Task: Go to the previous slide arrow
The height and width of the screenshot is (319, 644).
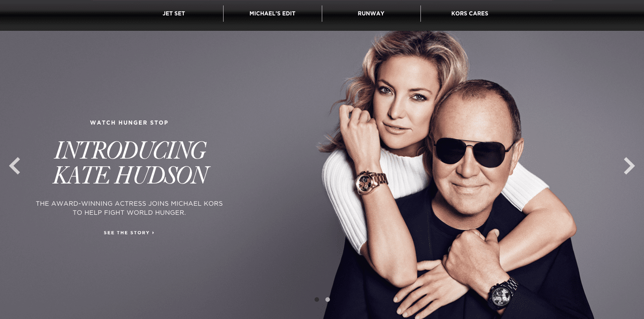Action: [x=14, y=166]
